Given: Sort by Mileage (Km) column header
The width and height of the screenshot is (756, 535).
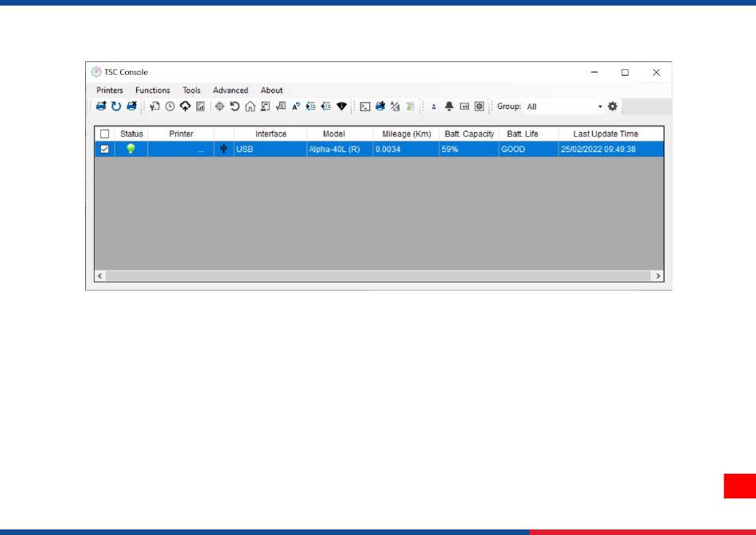Looking at the screenshot, I should [x=407, y=134].
